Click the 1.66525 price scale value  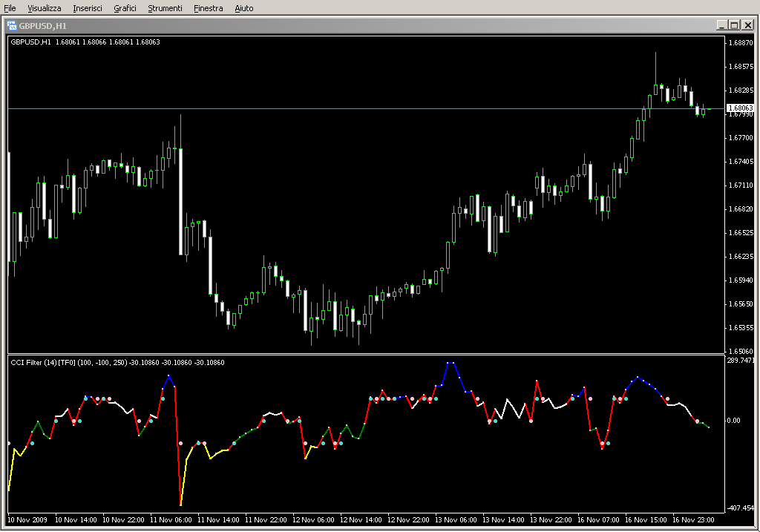741,232
